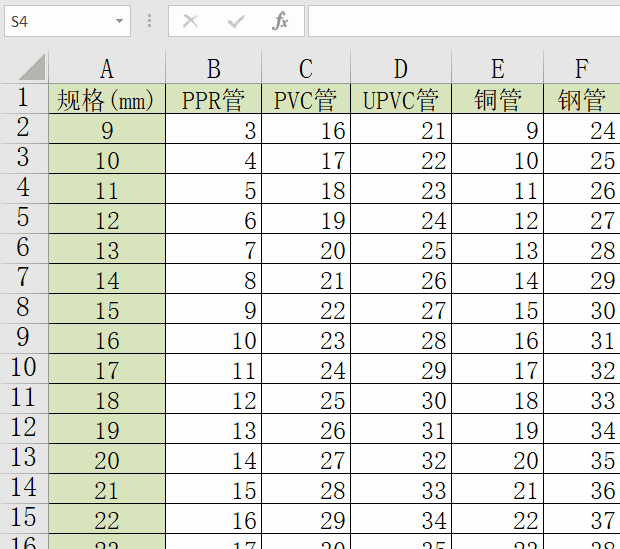Select row 5 header

click(x=24, y=218)
